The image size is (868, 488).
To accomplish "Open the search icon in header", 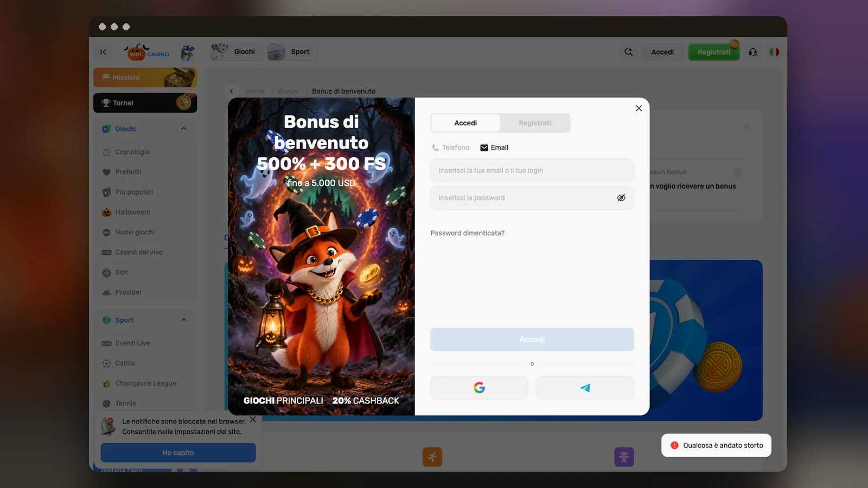I will click(x=628, y=52).
